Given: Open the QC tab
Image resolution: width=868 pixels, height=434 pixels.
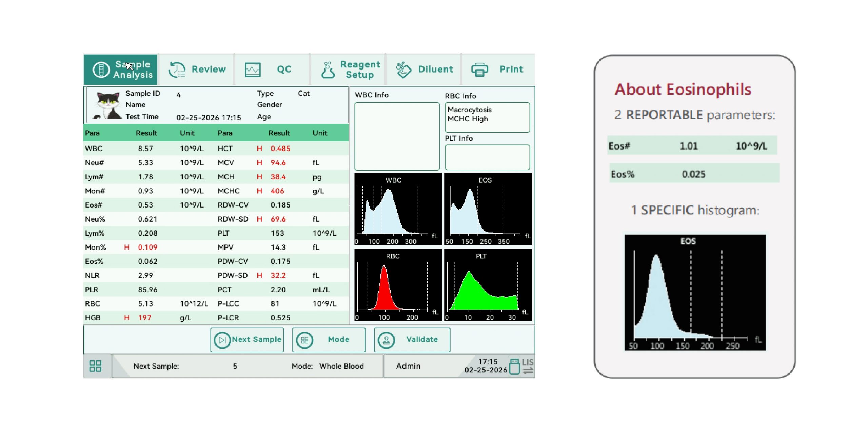Looking at the screenshot, I should (x=284, y=70).
